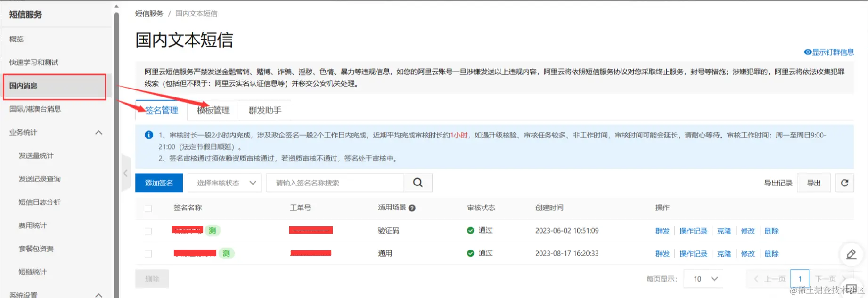Viewport: 868px width, 298px height.
Task: Click 克隆 in the 通用 row
Action: [x=724, y=253]
